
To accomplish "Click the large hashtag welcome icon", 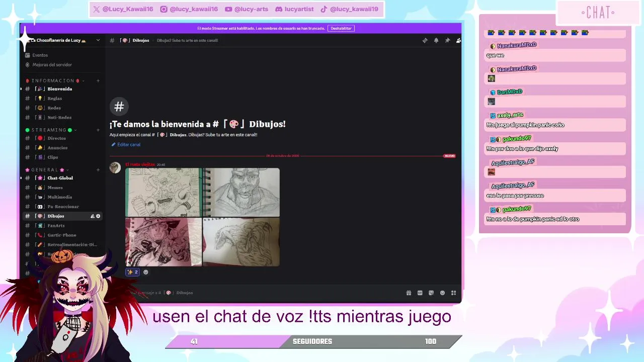I will 119,107.
